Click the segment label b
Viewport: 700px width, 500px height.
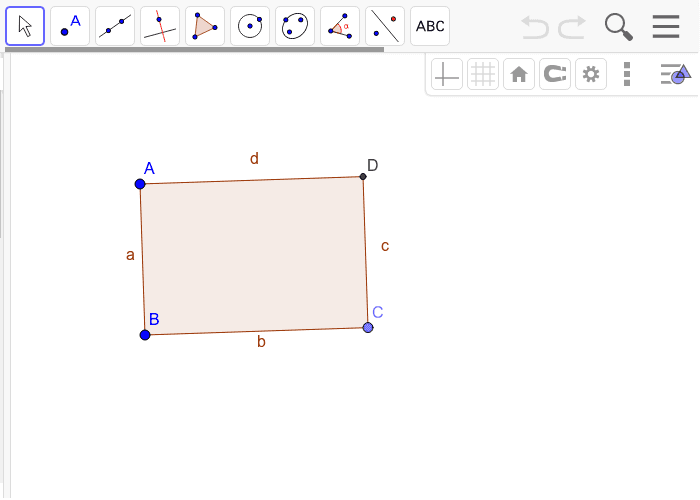261,342
